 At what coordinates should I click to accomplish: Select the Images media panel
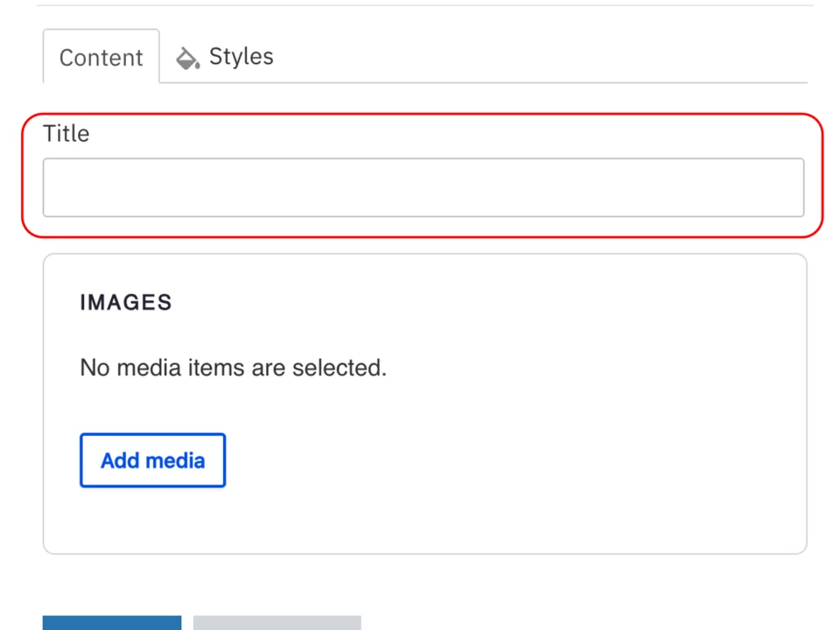[424, 402]
